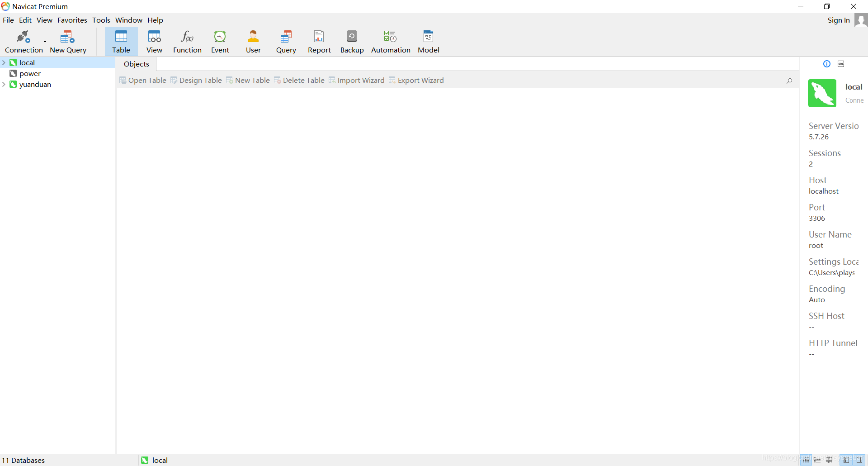Click the Navicat Premium logo in title bar
This screenshot has width=868, height=466.
click(5, 6)
